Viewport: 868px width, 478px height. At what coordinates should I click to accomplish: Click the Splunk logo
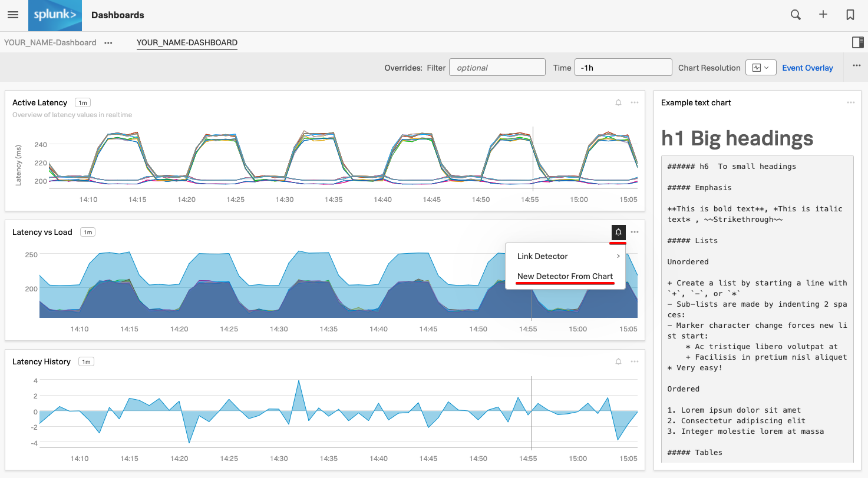[55, 15]
